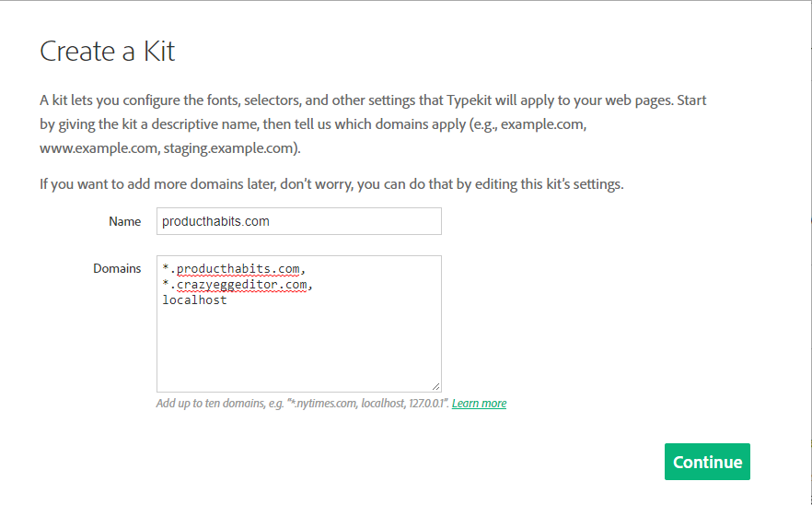
Task: Click the 'Add up to ten domains' hint text
Action: pyautogui.click(x=303, y=403)
